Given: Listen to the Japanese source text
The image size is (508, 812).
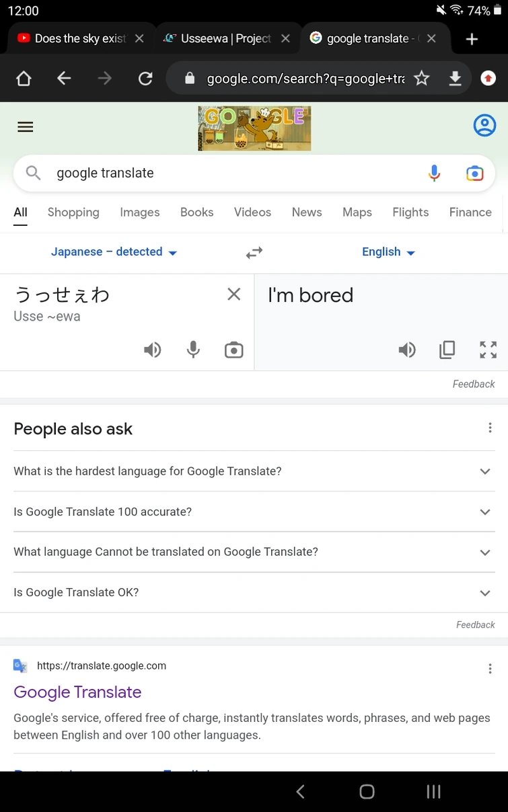Looking at the screenshot, I should pos(153,350).
